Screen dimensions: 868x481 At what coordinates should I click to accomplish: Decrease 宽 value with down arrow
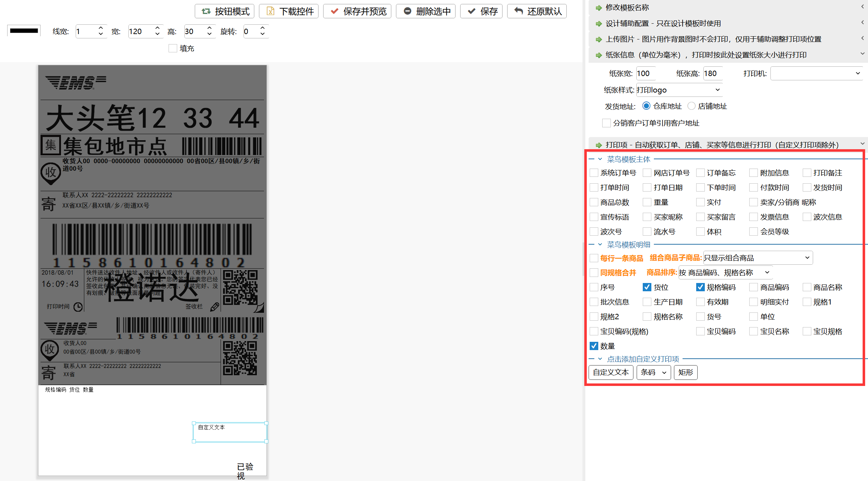[x=157, y=34]
